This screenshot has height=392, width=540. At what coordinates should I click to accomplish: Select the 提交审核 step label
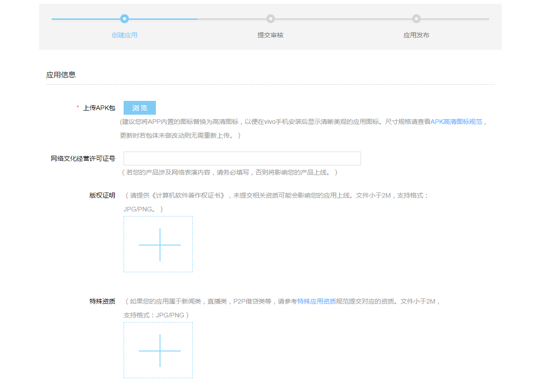[270, 35]
